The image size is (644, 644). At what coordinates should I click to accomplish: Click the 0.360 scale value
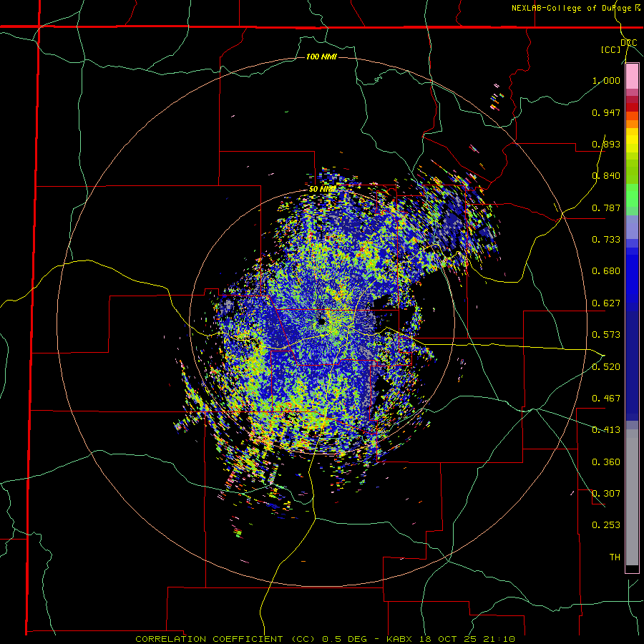606,462
